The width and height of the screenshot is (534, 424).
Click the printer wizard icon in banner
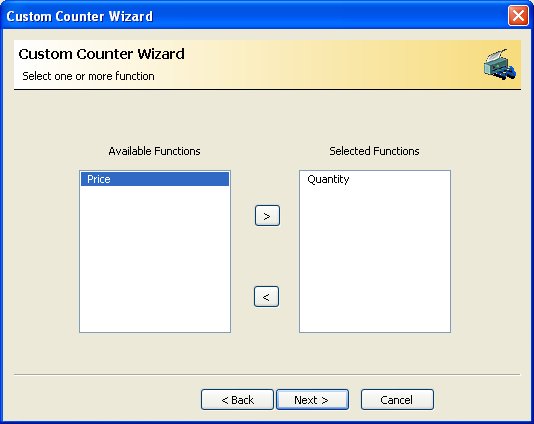[x=499, y=64]
